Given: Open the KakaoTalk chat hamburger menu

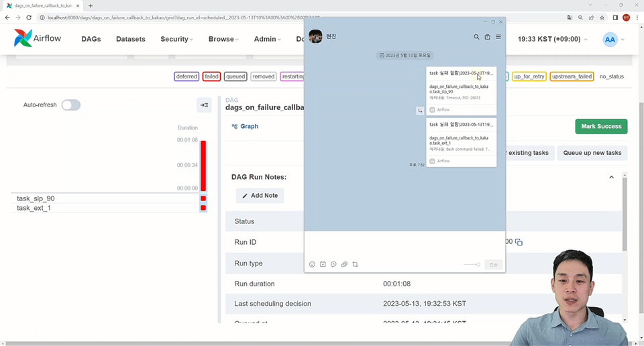Looking at the screenshot, I should pos(498,37).
